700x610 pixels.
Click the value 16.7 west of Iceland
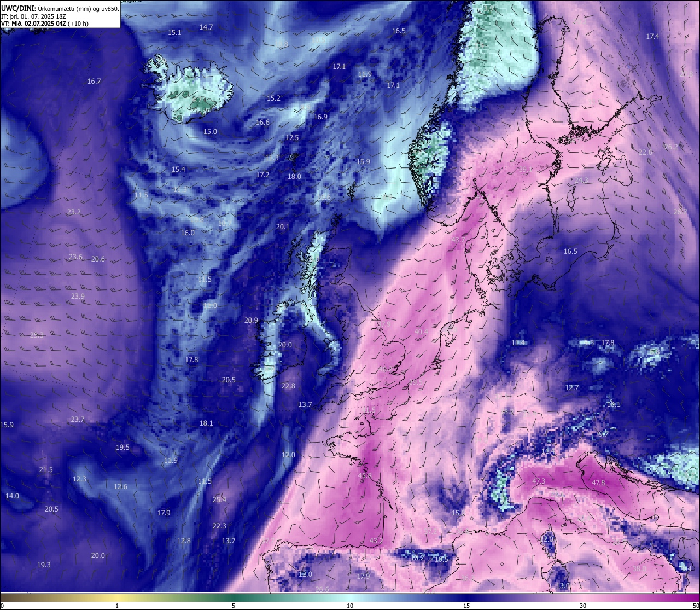[94, 82]
